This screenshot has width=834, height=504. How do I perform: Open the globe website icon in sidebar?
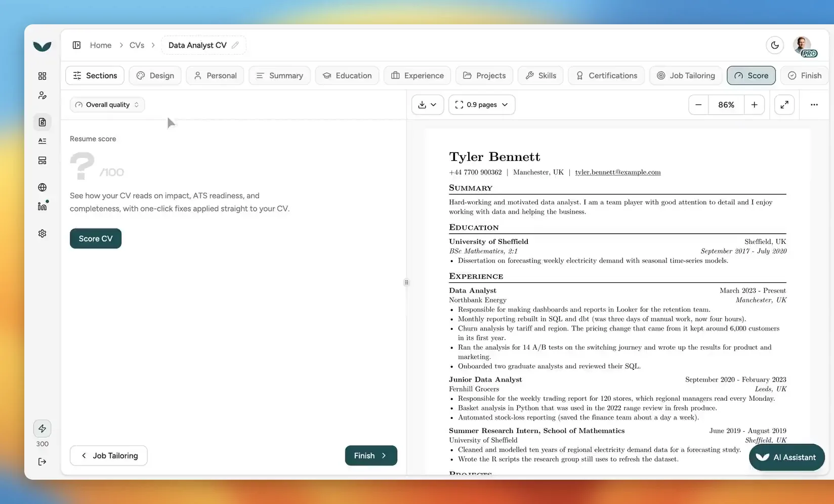click(42, 187)
